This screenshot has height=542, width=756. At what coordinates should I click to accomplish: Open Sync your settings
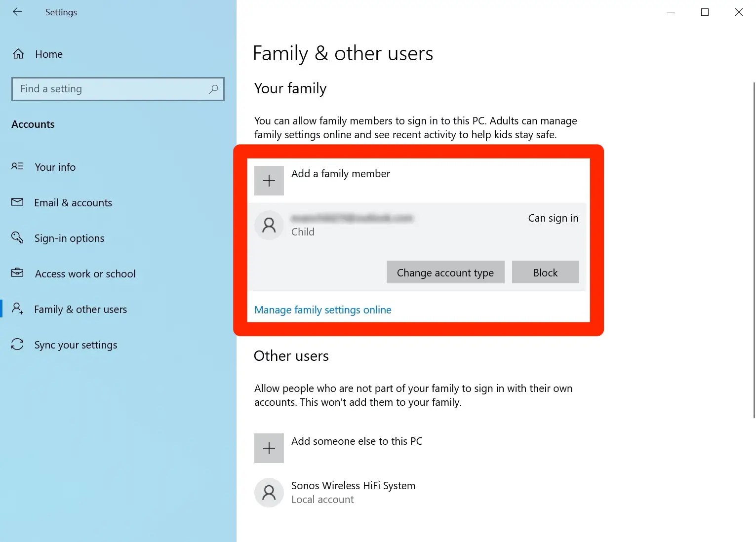tap(76, 345)
